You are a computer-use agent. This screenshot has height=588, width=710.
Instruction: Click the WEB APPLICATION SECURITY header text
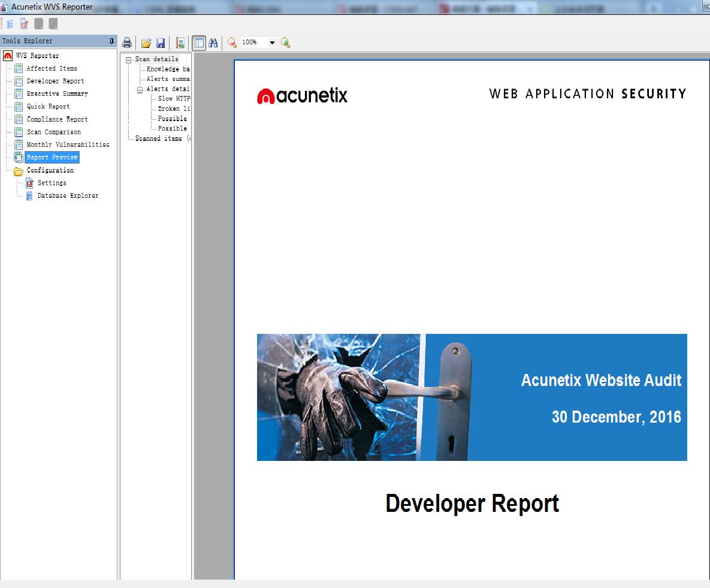[x=588, y=94]
